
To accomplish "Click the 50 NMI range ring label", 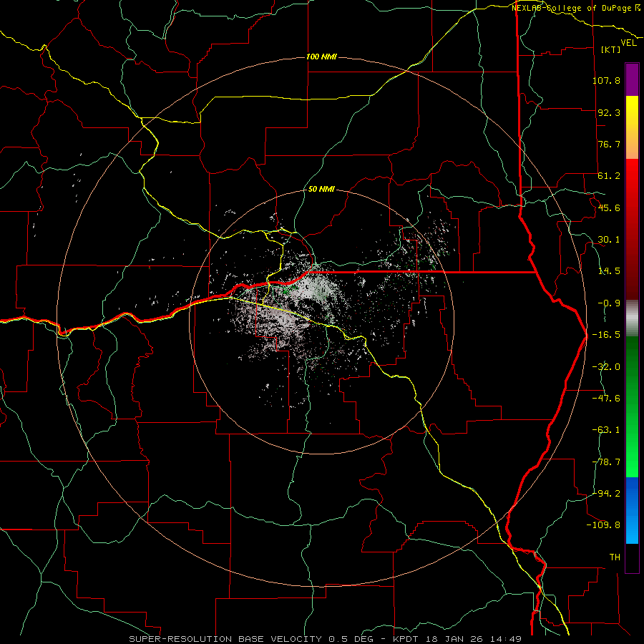I will click(x=321, y=190).
